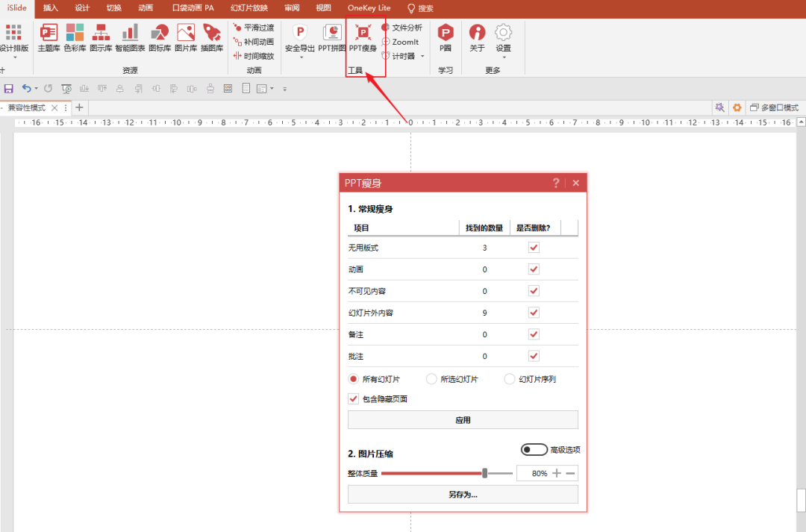Decrease quality with the minus button
Image resolution: width=806 pixels, height=532 pixels.
[x=571, y=473]
